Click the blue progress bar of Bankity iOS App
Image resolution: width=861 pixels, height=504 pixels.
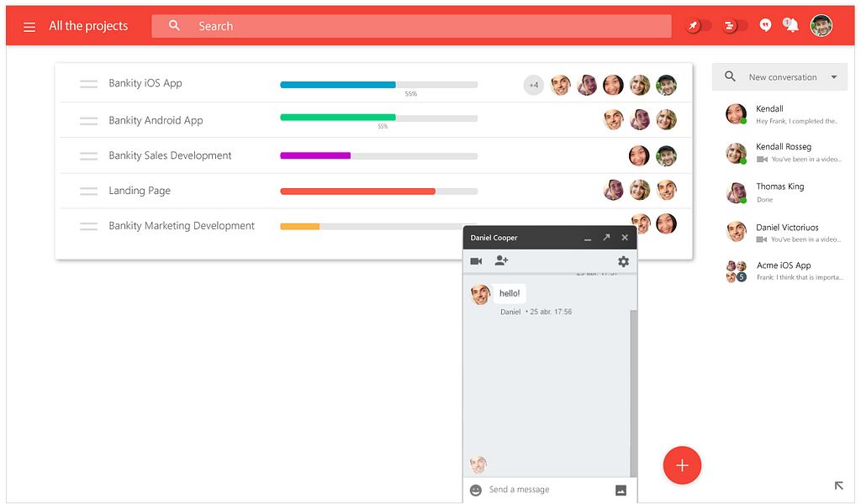point(379,85)
